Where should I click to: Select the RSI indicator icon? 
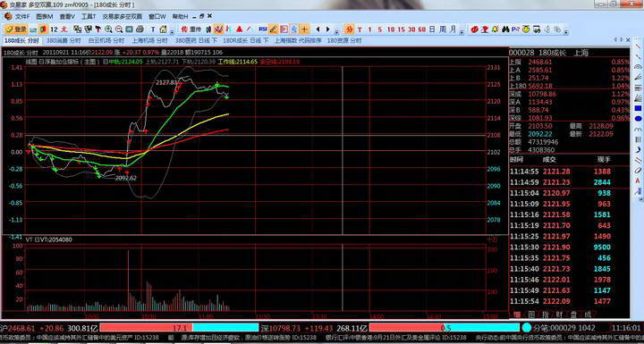tap(263, 29)
